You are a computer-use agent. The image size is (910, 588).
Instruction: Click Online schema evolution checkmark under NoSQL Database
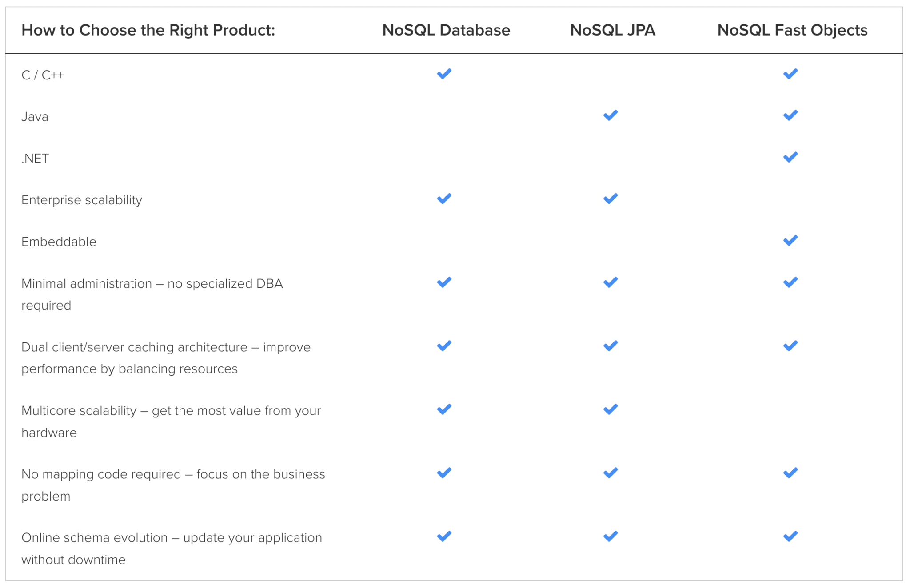click(444, 536)
